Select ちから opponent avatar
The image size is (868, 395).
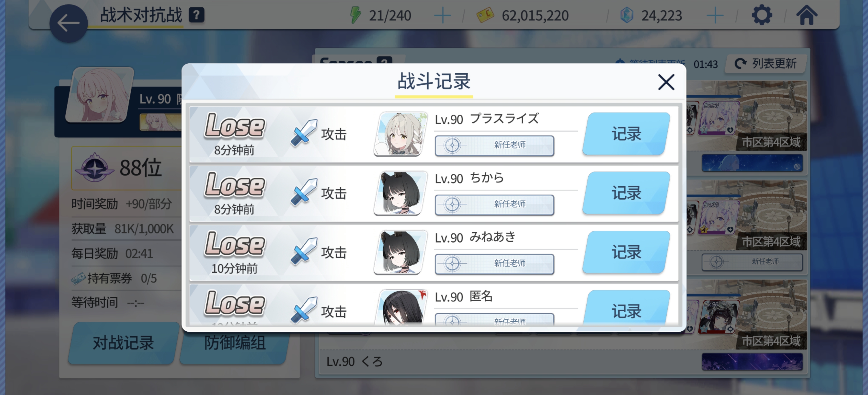pos(401,193)
